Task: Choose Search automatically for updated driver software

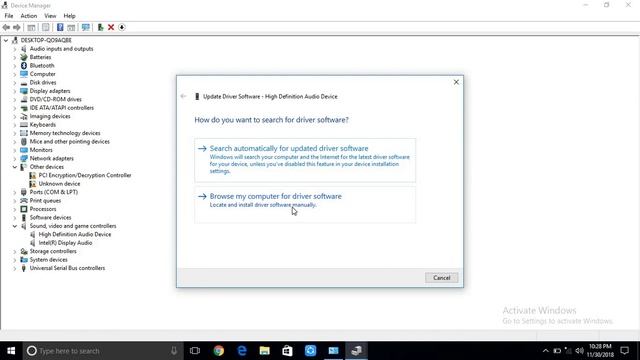Action: pos(305,160)
